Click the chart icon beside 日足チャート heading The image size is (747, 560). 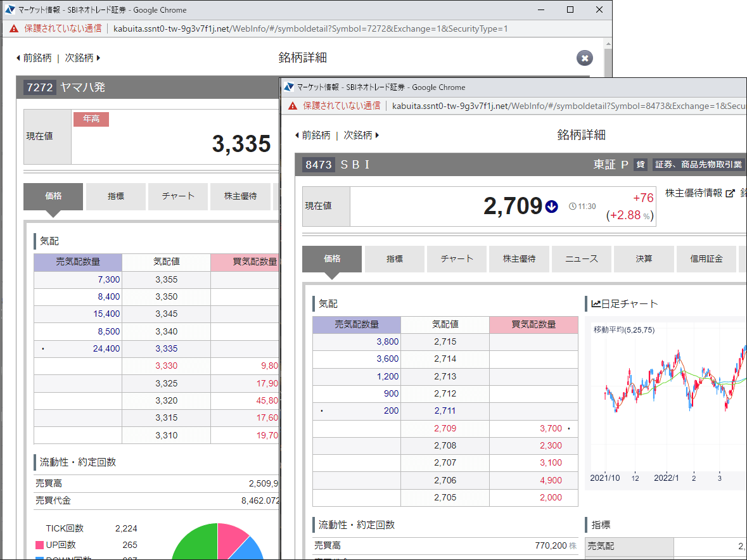click(596, 303)
